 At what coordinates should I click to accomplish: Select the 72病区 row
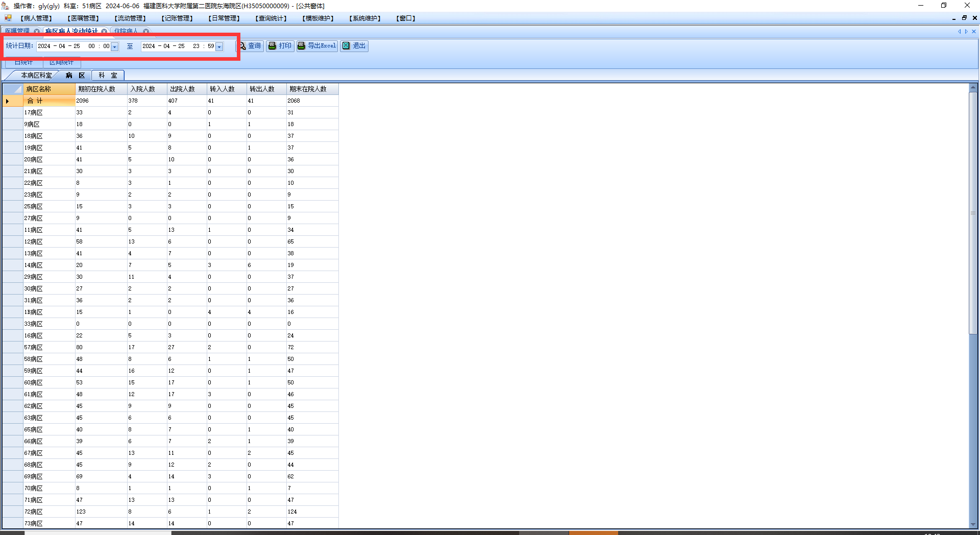point(170,512)
